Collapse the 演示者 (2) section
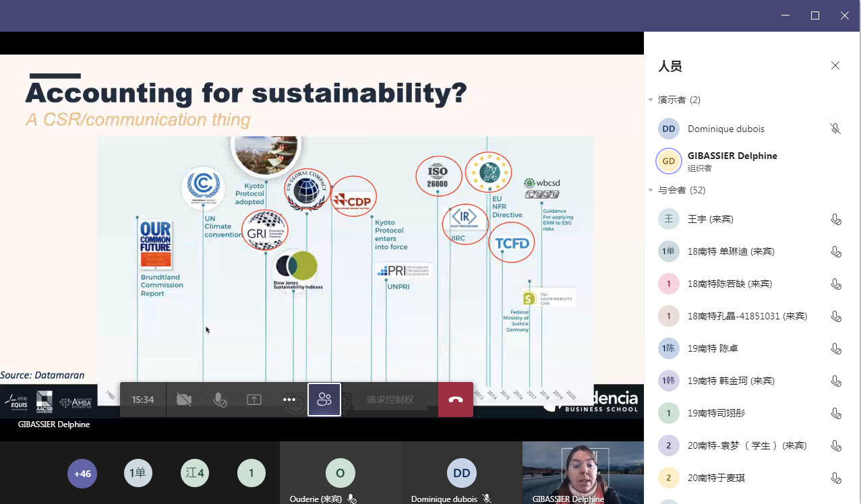The width and height of the screenshot is (861, 504). [x=651, y=100]
